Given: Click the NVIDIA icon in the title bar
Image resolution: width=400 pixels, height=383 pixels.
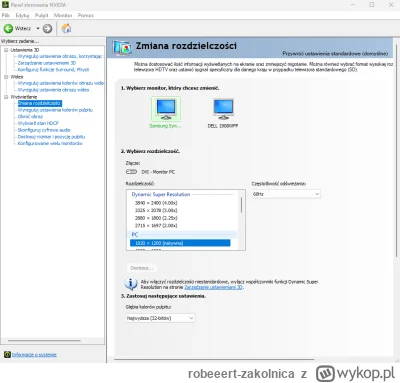Looking at the screenshot, I should click(x=5, y=5).
